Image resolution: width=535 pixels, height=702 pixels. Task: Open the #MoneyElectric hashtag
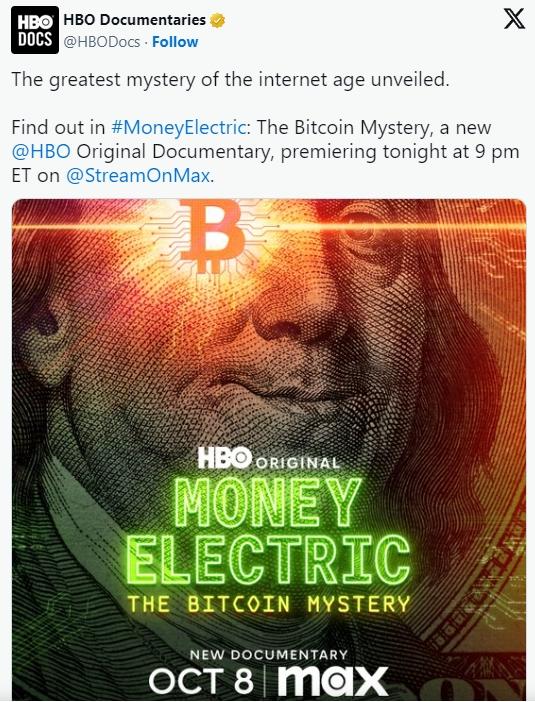178,128
